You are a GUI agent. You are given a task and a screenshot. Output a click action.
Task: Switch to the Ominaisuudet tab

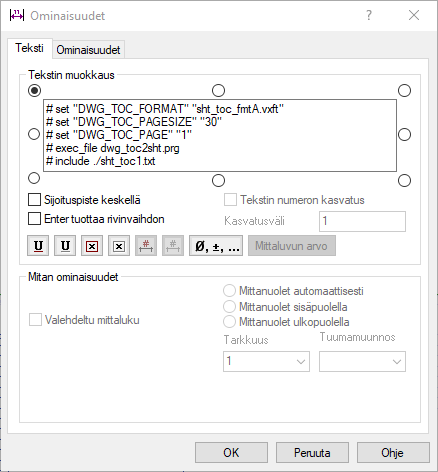tap(88, 50)
